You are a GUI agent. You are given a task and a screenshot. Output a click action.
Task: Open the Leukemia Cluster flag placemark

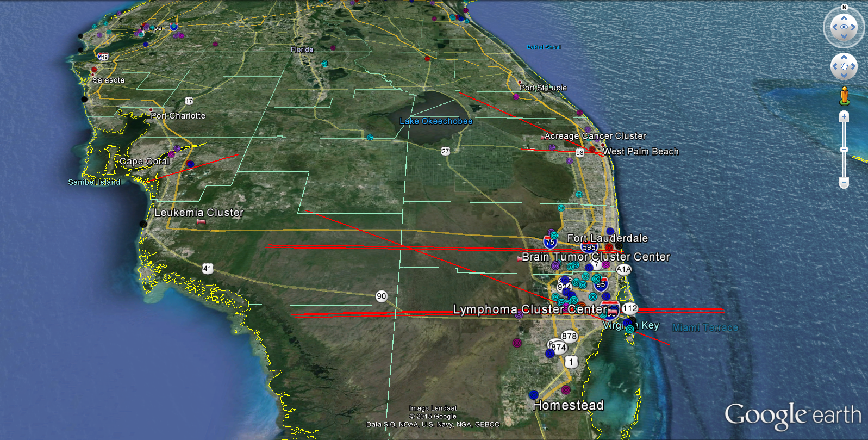pyautogui.click(x=201, y=222)
